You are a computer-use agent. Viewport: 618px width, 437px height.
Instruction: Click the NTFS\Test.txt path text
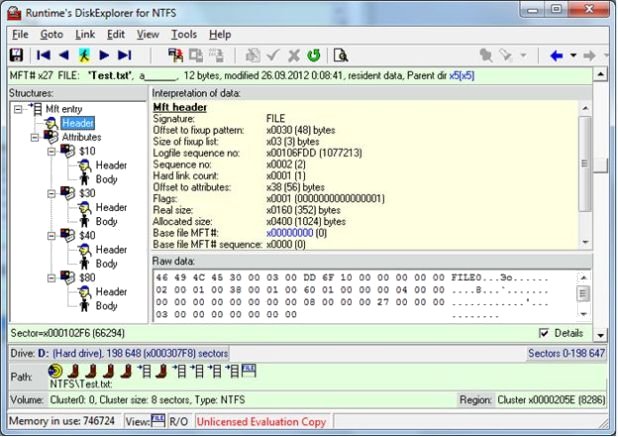[x=81, y=384]
